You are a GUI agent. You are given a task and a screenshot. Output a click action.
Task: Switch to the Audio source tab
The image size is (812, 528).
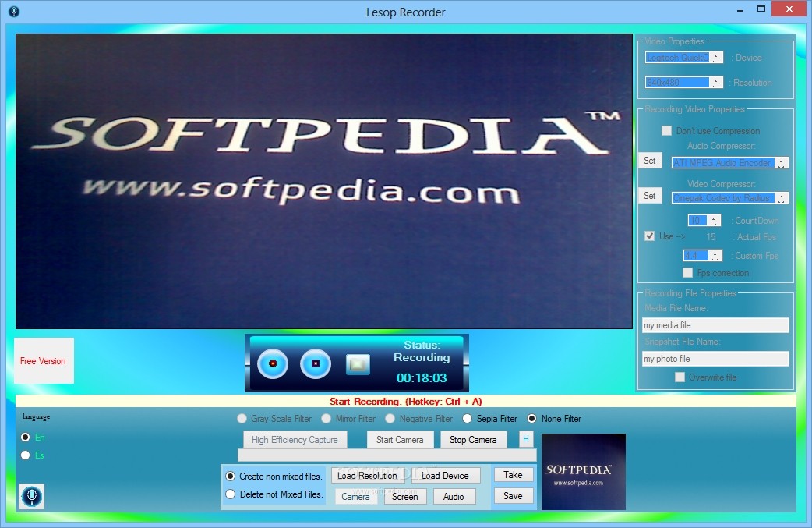[454, 496]
